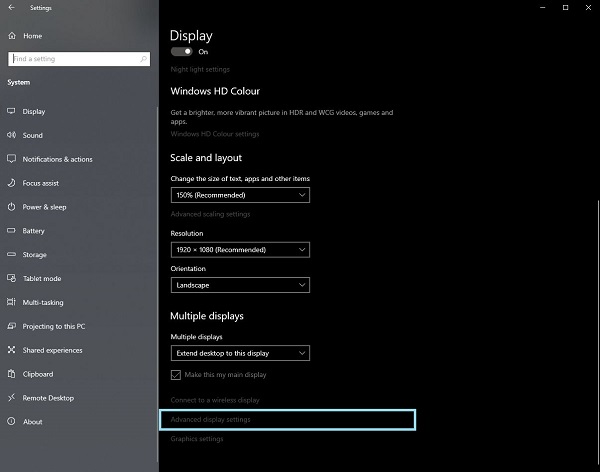Open Advanced display settings link
The image size is (600, 472).
tap(211, 419)
